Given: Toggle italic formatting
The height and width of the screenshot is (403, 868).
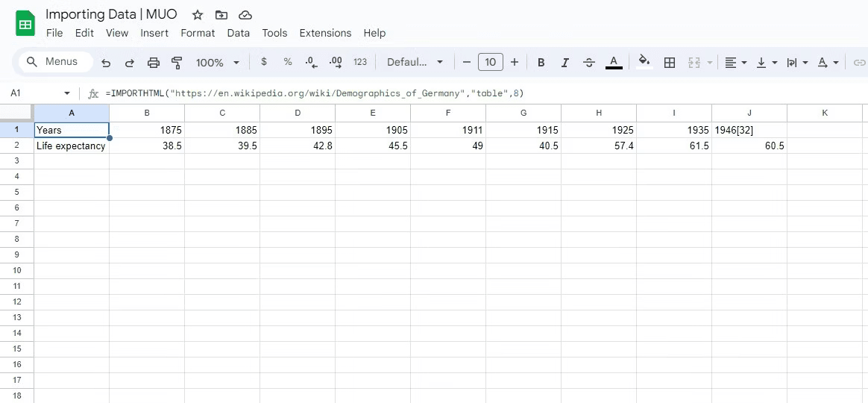Looking at the screenshot, I should (x=565, y=63).
